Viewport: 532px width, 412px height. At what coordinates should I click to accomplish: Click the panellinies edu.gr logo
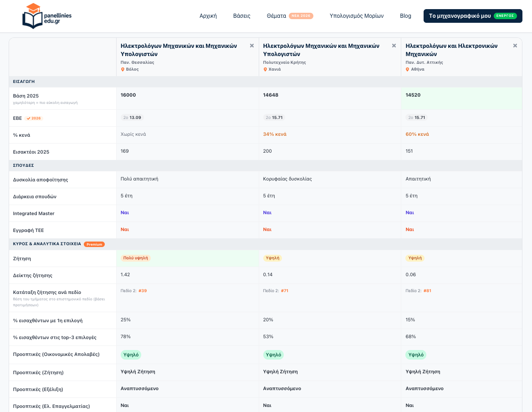pos(47,16)
